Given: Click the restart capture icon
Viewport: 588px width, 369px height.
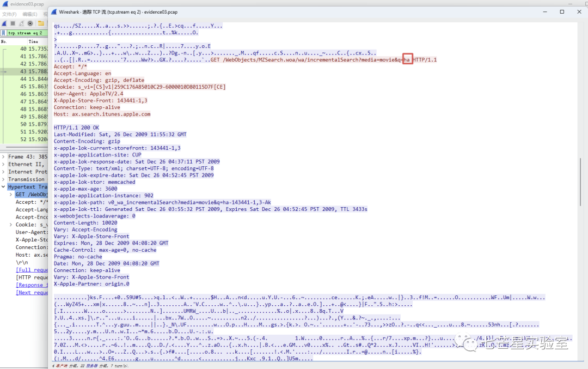Looking at the screenshot, I should pyautogui.click(x=21, y=23).
